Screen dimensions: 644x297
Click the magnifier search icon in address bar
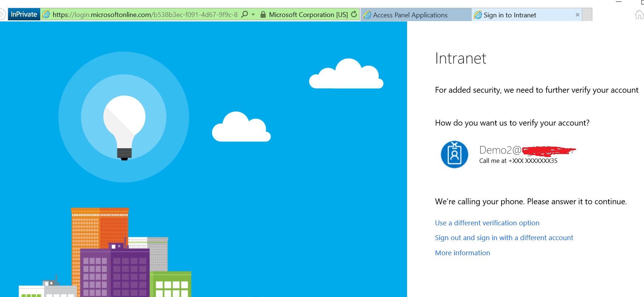coord(244,14)
